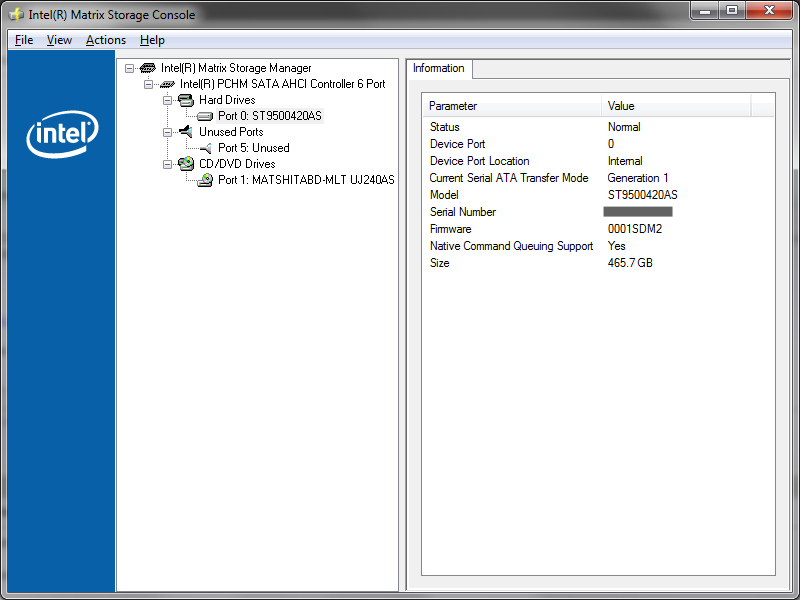Maximize the Matrix Storage Console window
Image resolution: width=800 pixels, height=600 pixels.
pos(732,10)
